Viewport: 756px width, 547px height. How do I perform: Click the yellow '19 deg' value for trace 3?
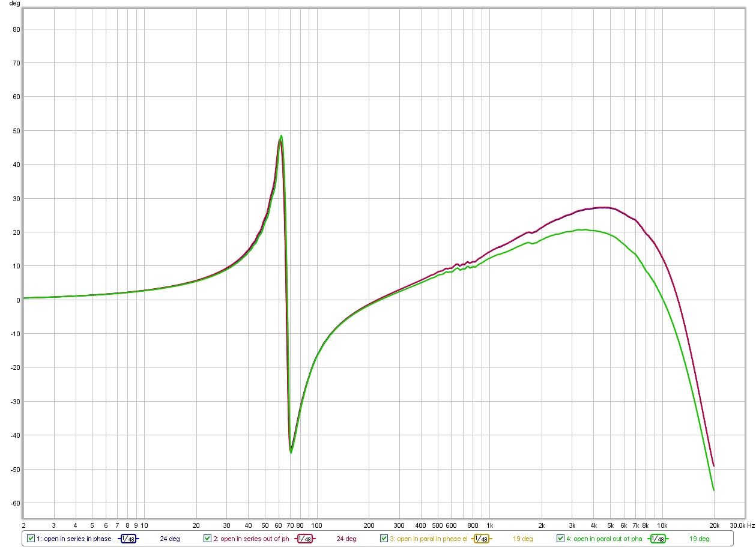[x=523, y=539]
